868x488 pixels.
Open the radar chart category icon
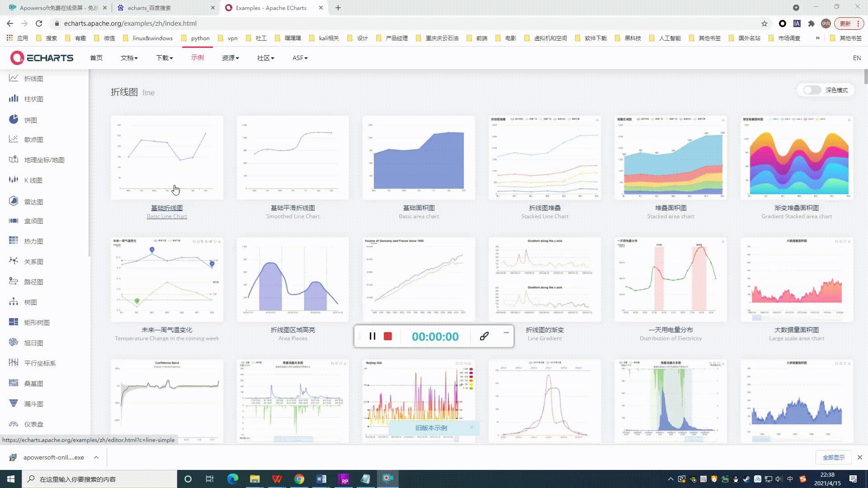tap(14, 201)
